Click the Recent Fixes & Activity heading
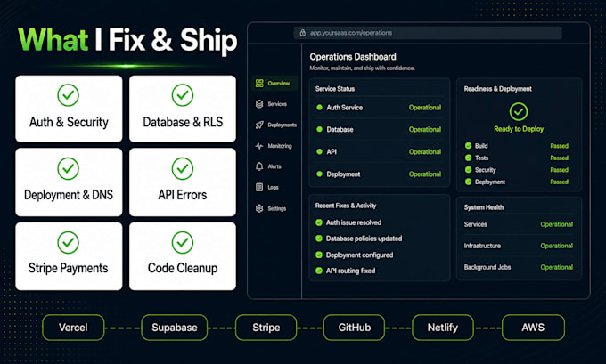Screen dimensions: 606x364 [346, 206]
